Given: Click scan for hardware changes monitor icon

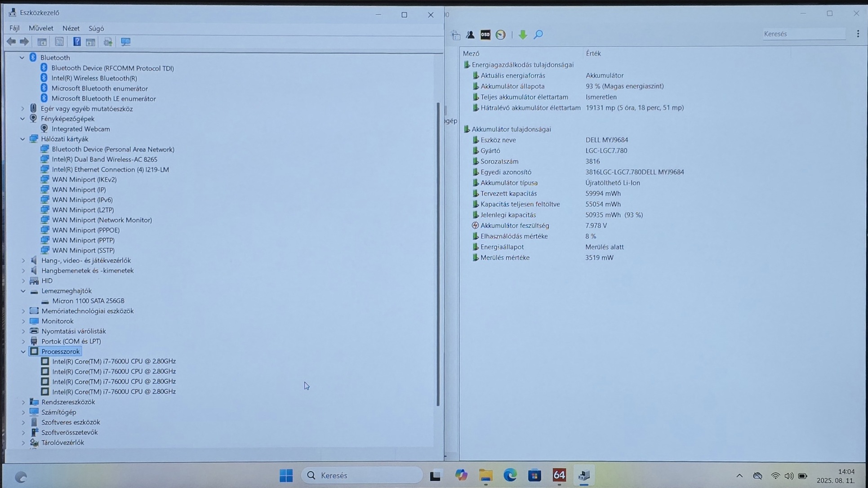Looking at the screenshot, I should [125, 42].
